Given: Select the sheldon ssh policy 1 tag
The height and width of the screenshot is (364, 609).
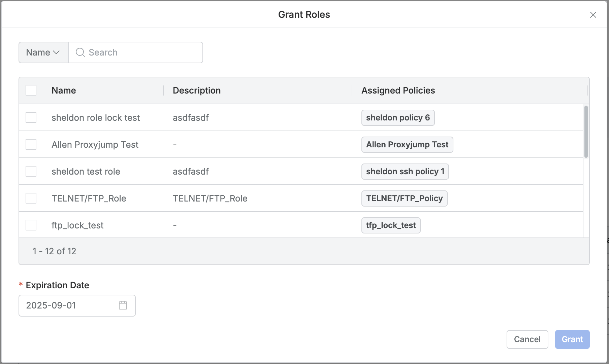Looking at the screenshot, I should pos(405,172).
